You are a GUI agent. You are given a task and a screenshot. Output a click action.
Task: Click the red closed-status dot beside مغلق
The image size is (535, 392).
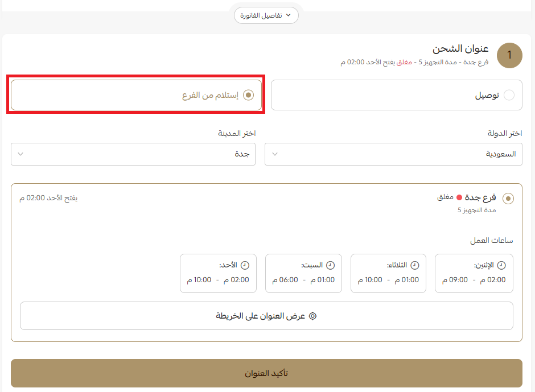click(459, 197)
